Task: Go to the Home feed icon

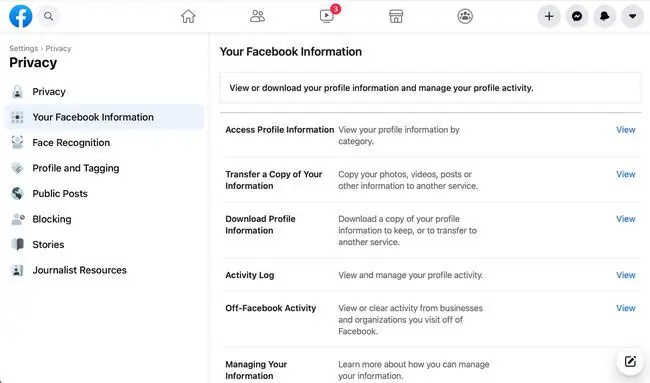Action: click(x=188, y=16)
